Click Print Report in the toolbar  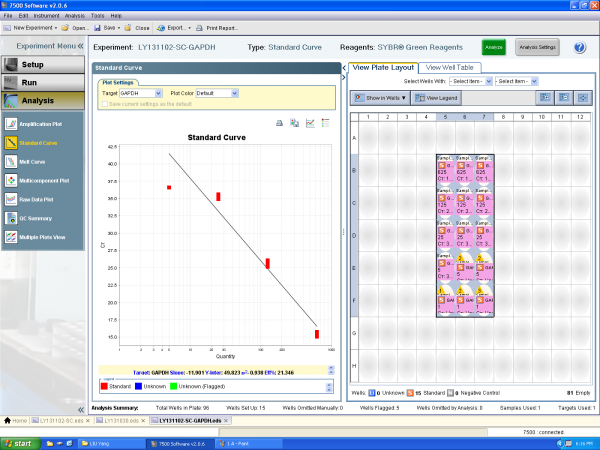click(x=217, y=28)
